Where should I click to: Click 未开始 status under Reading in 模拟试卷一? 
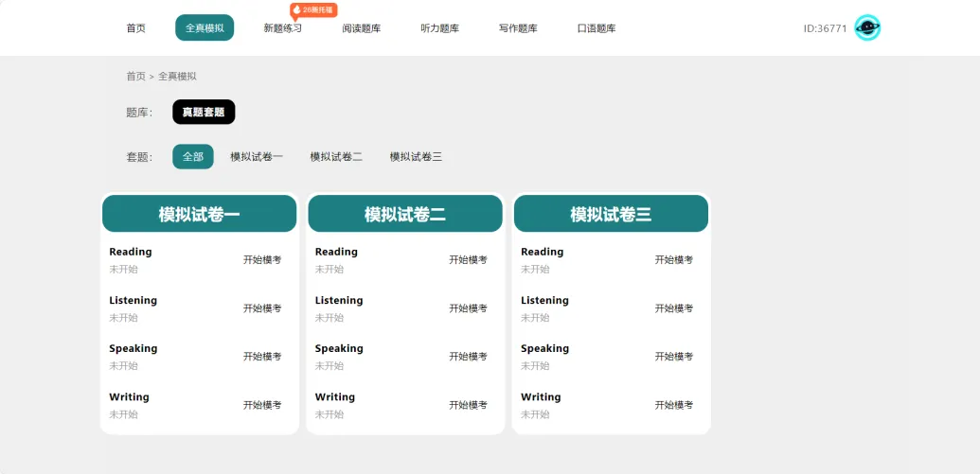tap(123, 269)
